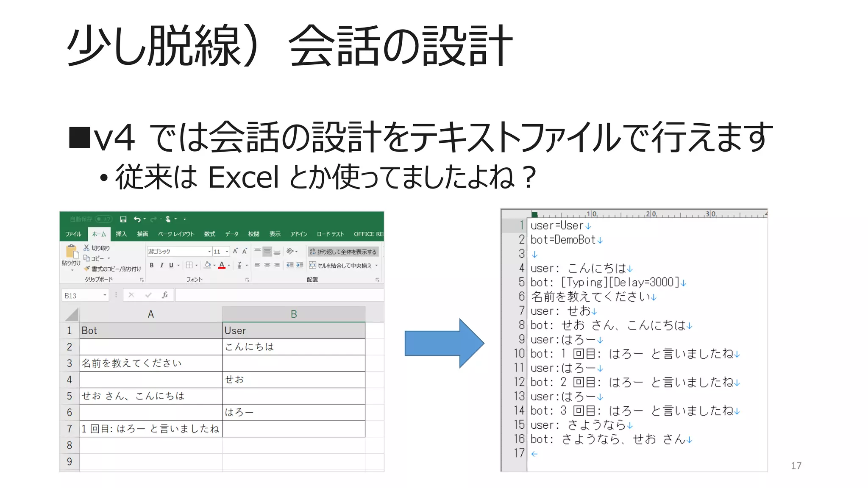Select column B header
The width and height of the screenshot is (868, 488).
coord(294,314)
